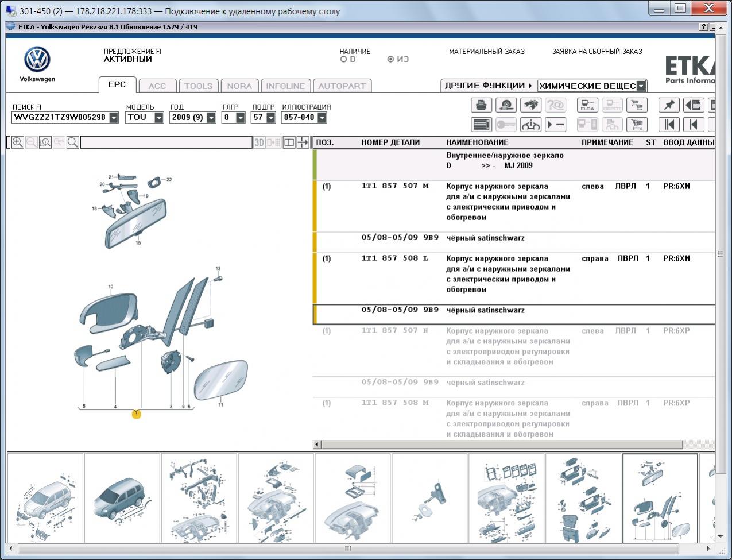Switch to the EPC tab
Image resolution: width=732 pixels, height=560 pixels.
coord(117,84)
